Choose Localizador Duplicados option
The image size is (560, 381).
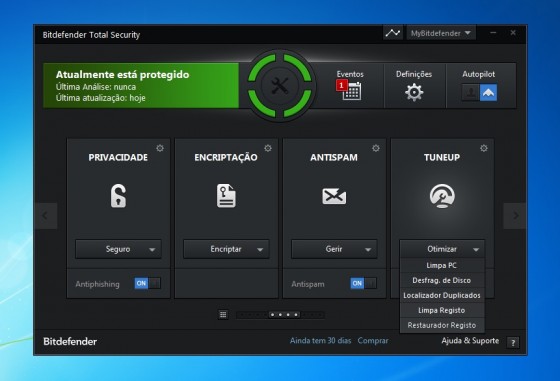click(442, 295)
